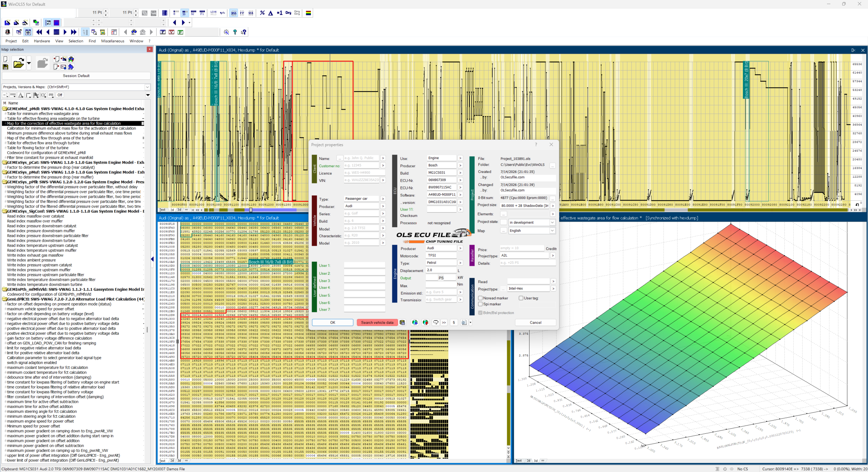Open the small dropdown arrow beside the dialog settings icon

click(x=471, y=322)
